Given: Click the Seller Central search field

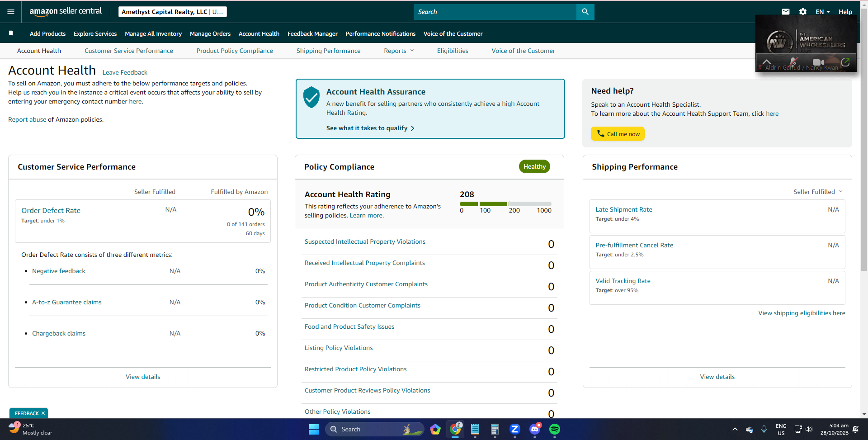Looking at the screenshot, I should (x=495, y=12).
